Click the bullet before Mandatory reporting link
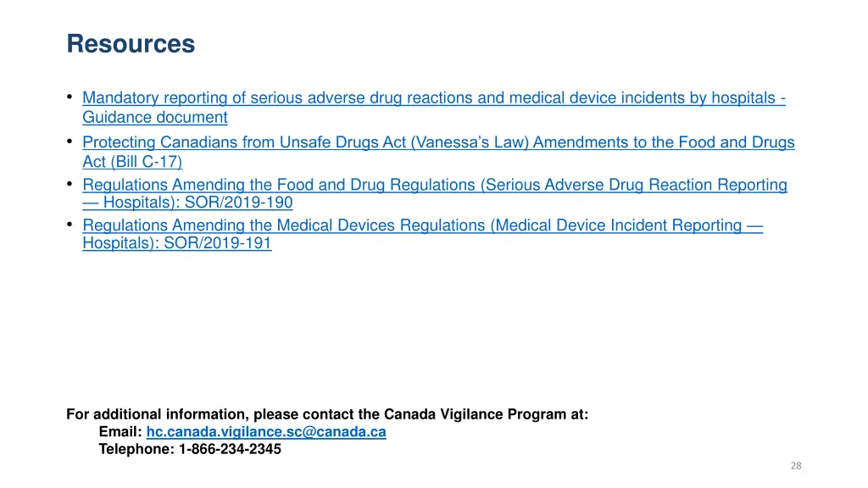Viewport: 868px width, 488px height. 70,97
